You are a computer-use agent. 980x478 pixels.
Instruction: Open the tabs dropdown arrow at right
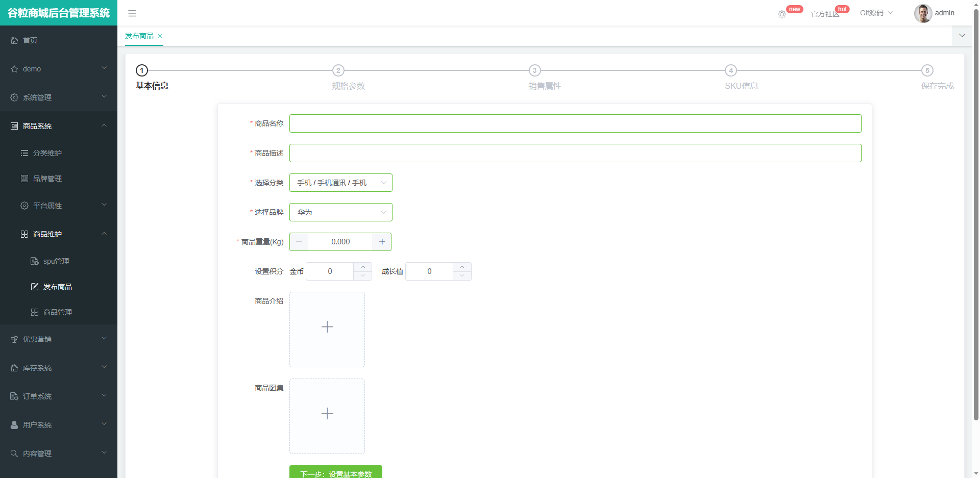click(962, 36)
